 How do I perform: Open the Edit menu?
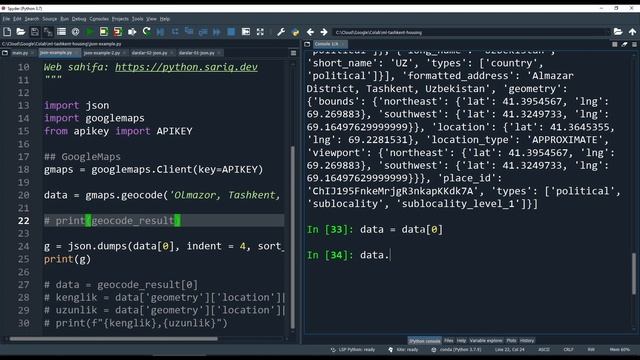coord(17,19)
